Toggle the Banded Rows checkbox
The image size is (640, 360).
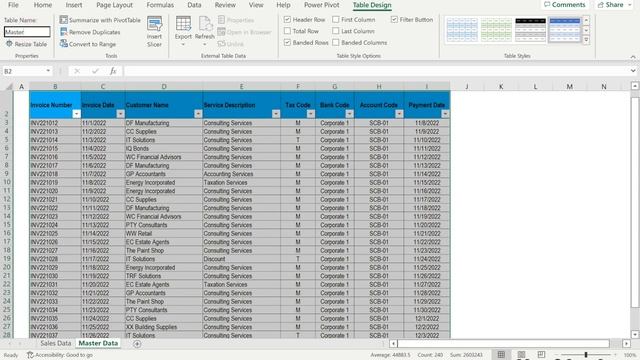(x=287, y=42)
